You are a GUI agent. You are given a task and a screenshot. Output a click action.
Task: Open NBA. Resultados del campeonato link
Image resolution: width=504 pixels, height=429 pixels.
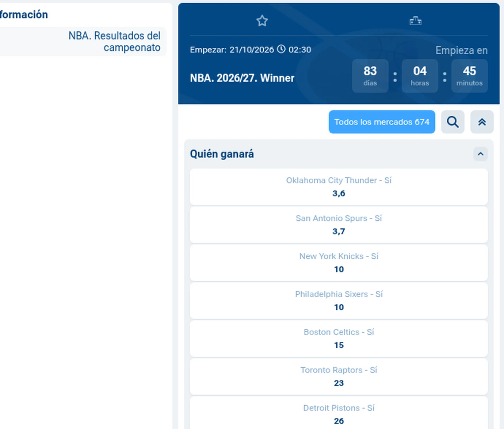coord(114,42)
